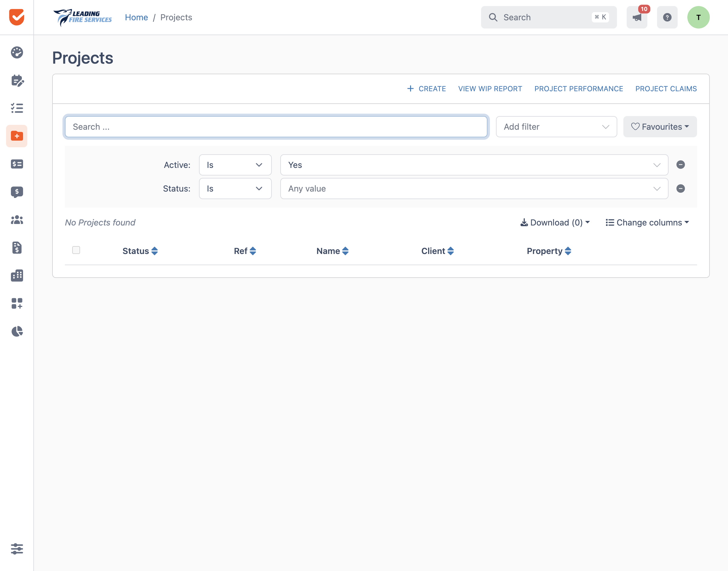The image size is (728, 571).
Task: Open the pie chart reports icon
Action: [17, 331]
